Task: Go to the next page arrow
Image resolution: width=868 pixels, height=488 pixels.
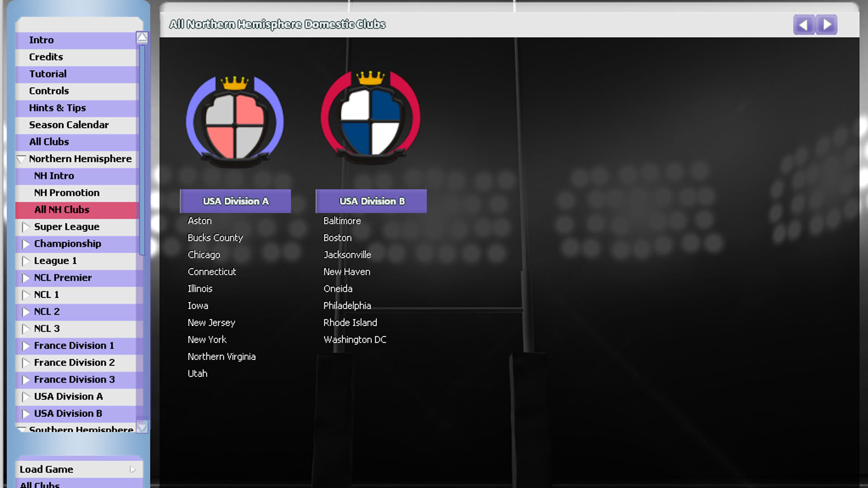Action: click(x=827, y=24)
